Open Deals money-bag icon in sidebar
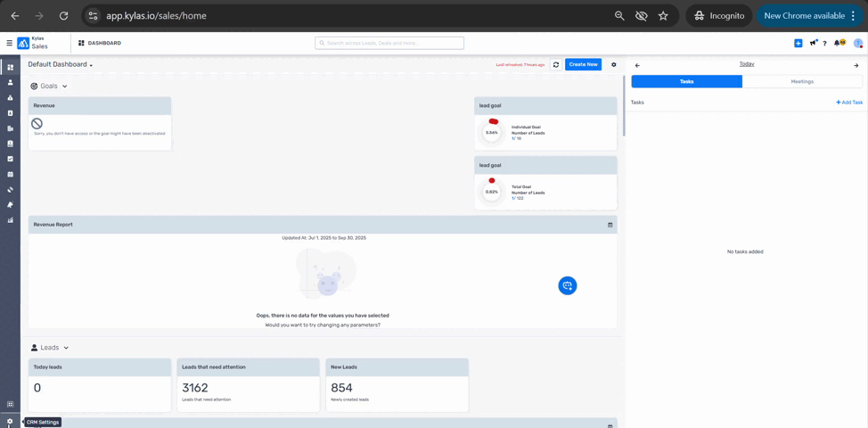Screen dimensions: 868x428 (x=10, y=97)
